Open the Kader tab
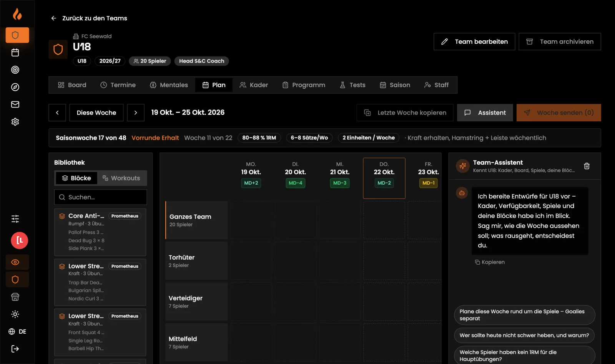The image size is (615, 364). pyautogui.click(x=254, y=85)
